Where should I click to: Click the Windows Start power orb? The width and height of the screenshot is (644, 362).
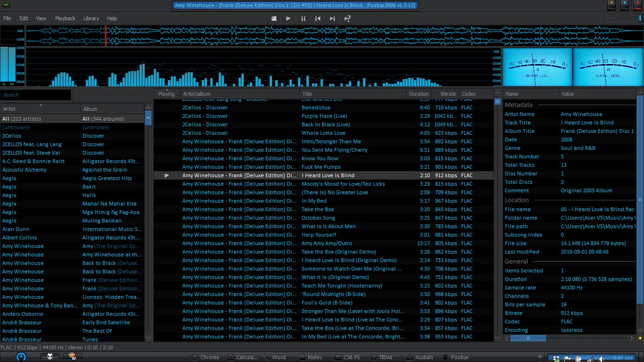(x=21, y=357)
